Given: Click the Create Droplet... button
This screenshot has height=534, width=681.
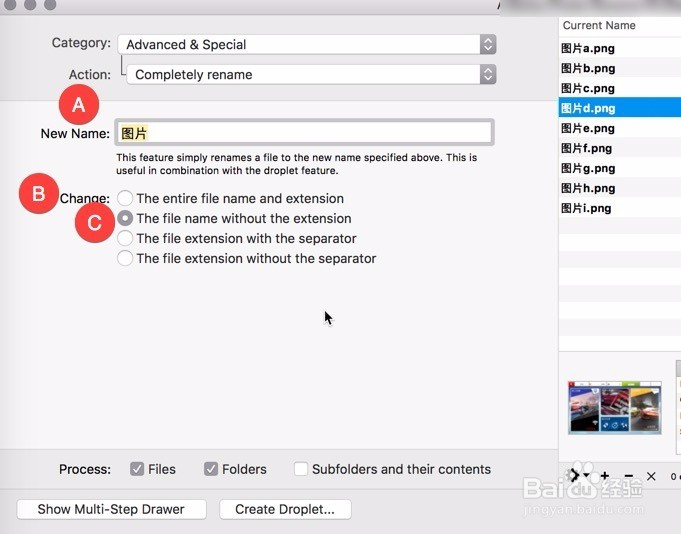Looking at the screenshot, I should (x=285, y=509).
